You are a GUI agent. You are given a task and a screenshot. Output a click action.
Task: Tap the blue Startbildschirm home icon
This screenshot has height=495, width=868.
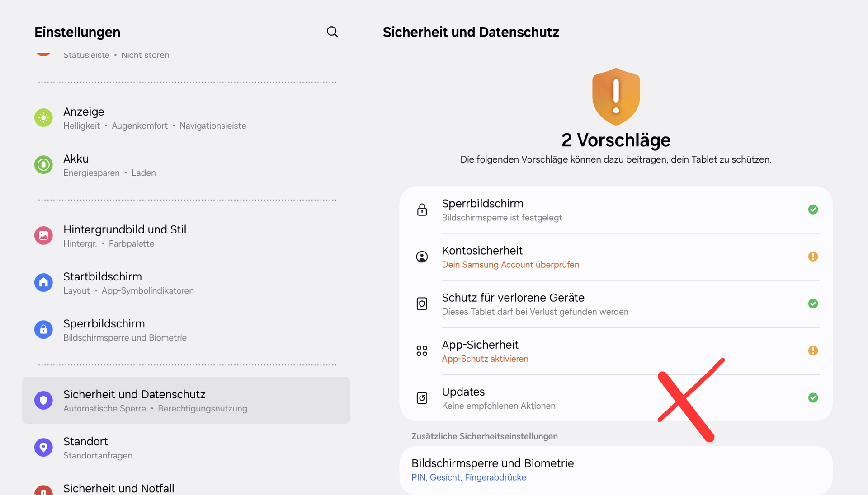click(x=43, y=283)
